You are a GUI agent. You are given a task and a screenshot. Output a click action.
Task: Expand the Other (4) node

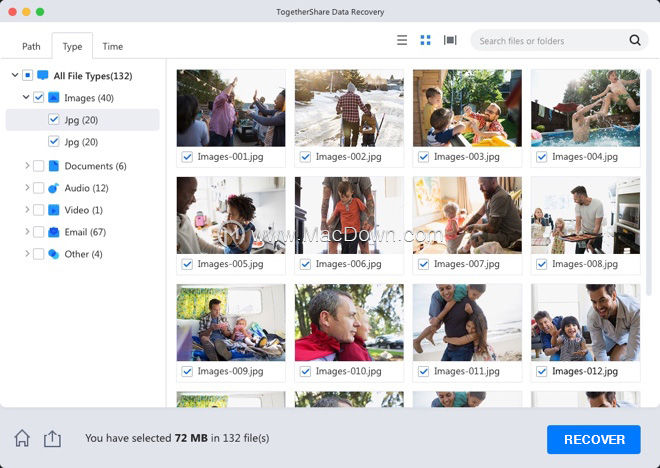pyautogui.click(x=27, y=253)
